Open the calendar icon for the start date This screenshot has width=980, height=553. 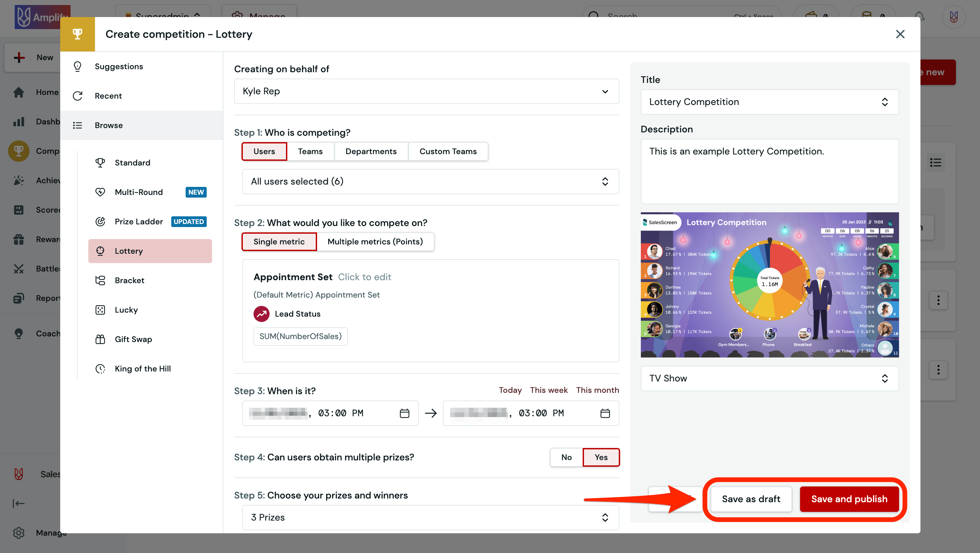coord(405,413)
